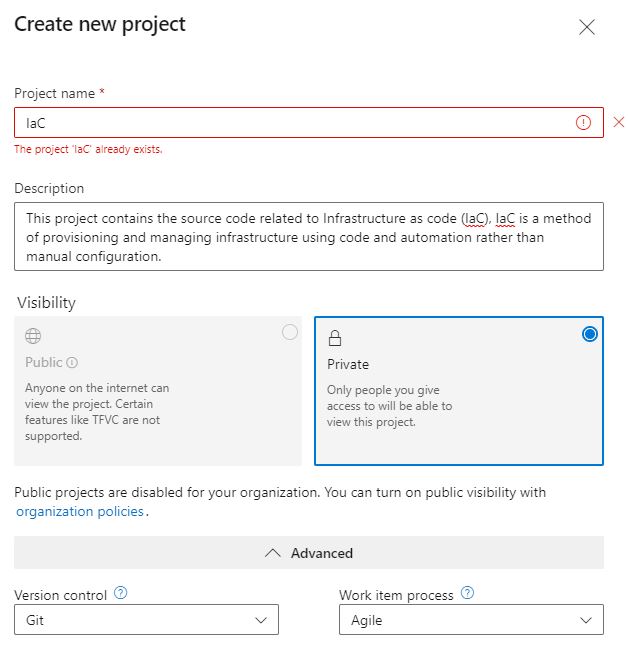Click the red error exclamation icon
This screenshot has height=654, width=628.
click(x=583, y=122)
